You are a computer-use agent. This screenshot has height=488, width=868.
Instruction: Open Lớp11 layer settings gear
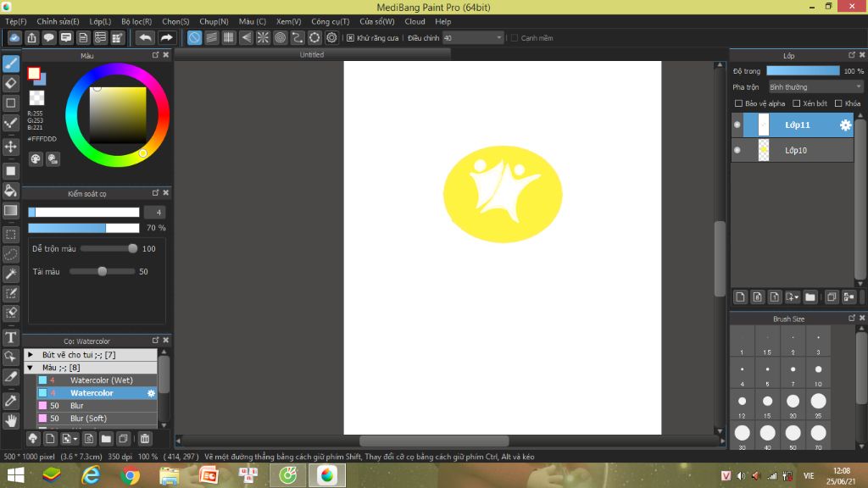(x=845, y=125)
